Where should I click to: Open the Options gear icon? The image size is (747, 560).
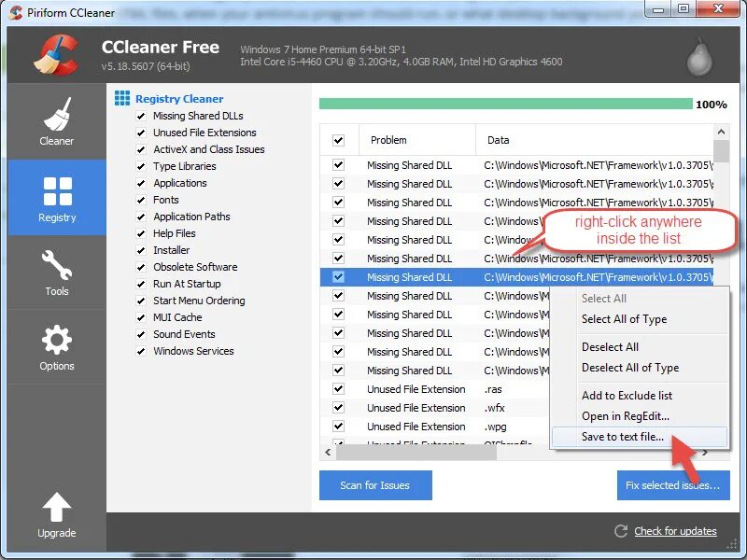(x=56, y=339)
